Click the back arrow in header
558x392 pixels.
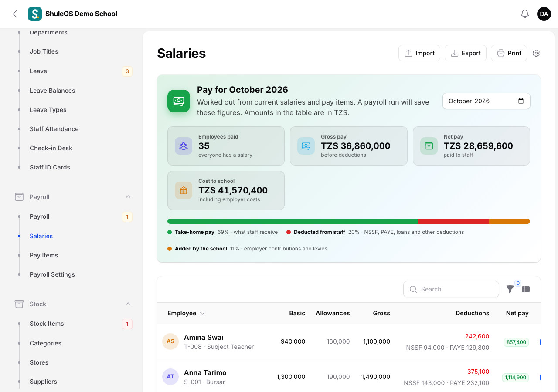tap(15, 14)
